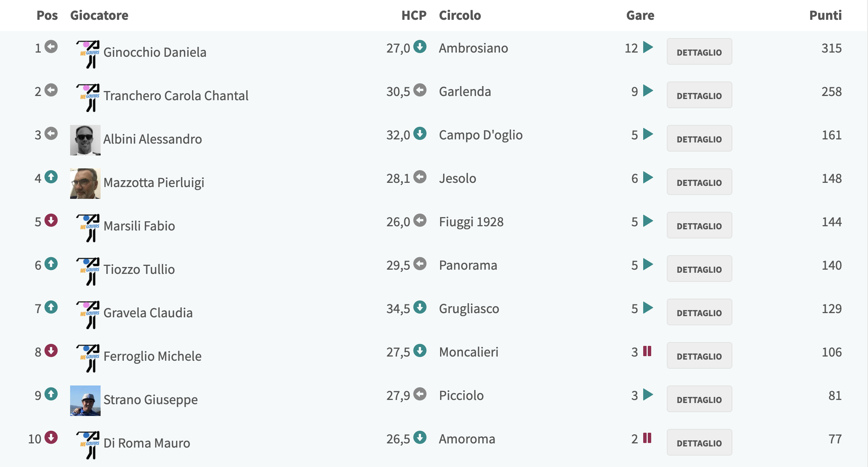Click the up arrow position icon for Tiozzo Tullio

point(51,264)
